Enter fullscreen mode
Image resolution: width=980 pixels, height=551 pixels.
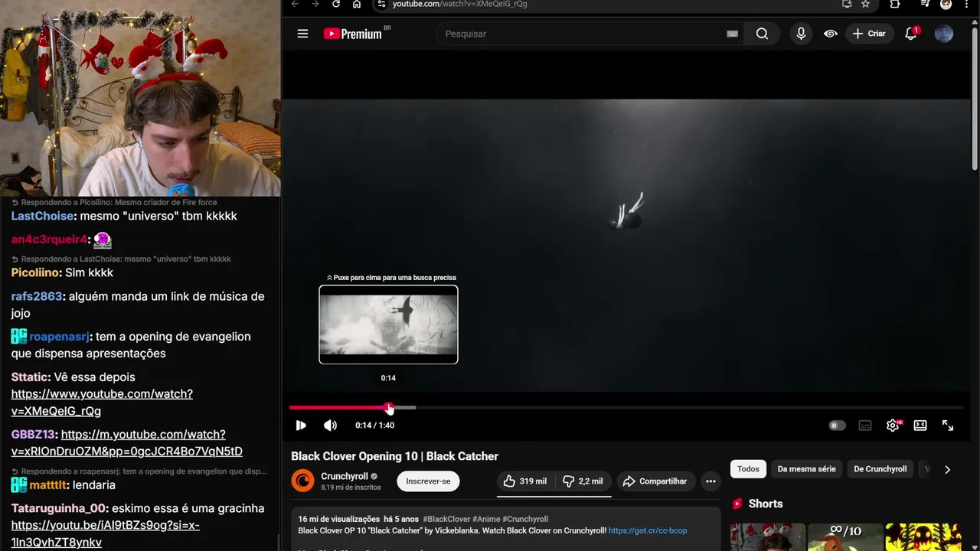tap(948, 425)
